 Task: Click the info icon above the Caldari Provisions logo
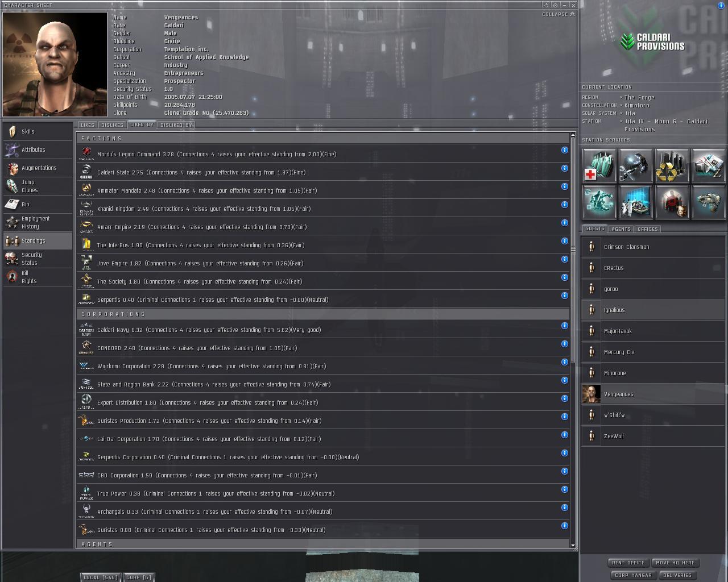pos(722,6)
